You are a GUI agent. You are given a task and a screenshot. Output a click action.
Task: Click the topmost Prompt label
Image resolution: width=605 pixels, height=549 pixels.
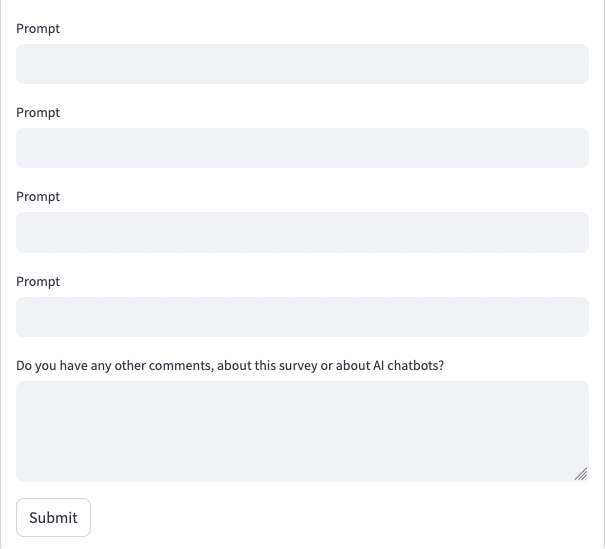pos(38,29)
